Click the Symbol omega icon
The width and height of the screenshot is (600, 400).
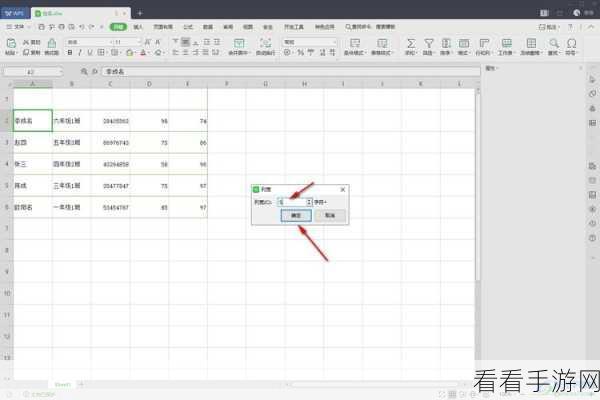(x=571, y=43)
